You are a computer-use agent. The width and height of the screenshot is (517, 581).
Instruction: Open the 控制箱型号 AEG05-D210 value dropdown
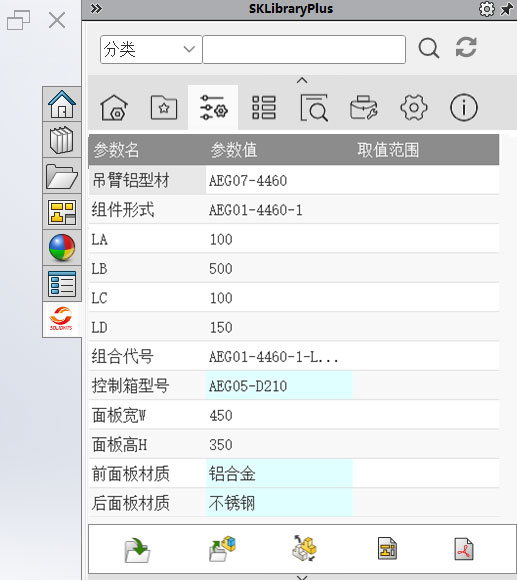click(x=279, y=386)
